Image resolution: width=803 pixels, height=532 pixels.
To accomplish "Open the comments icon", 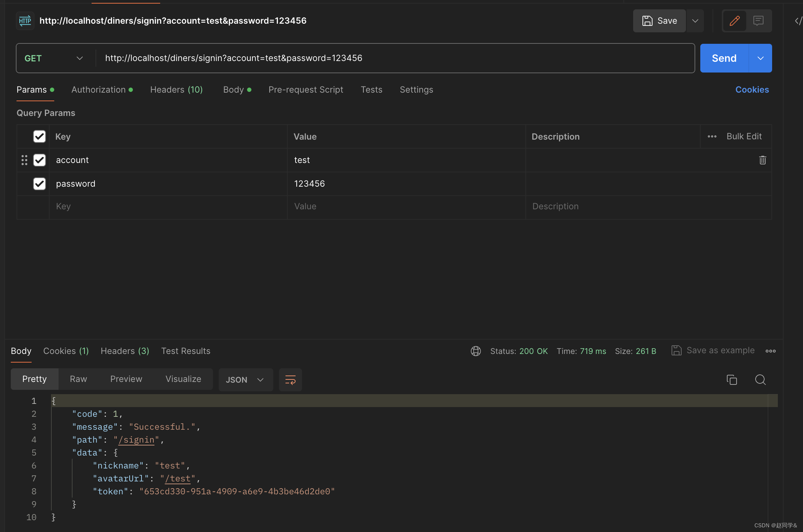I will (758, 21).
